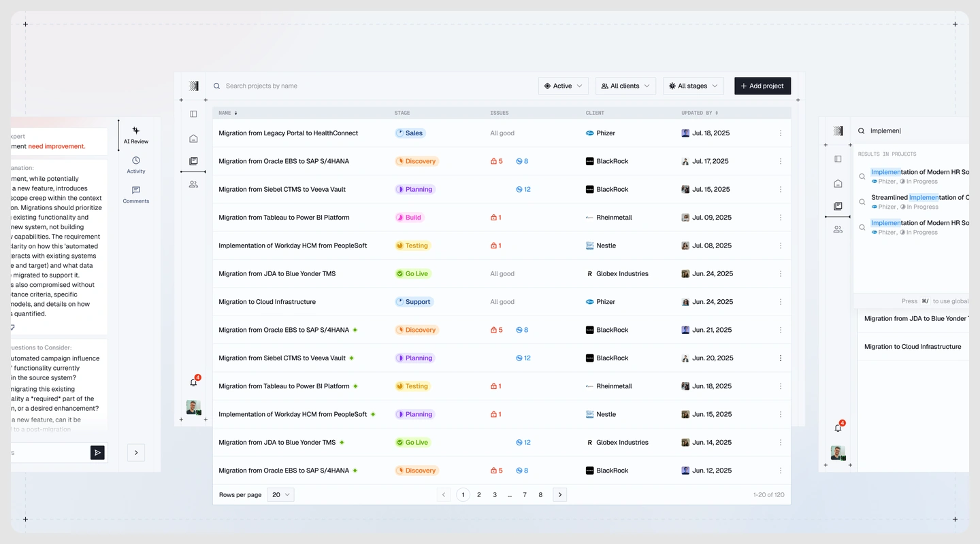
Task: Expand the left panel with chevron button
Action: (136, 452)
